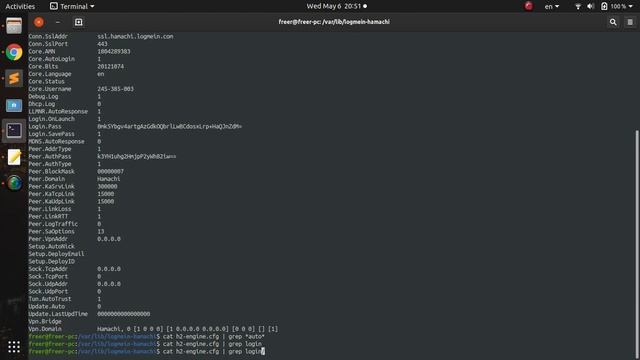This screenshot has width=640, height=360.
Task: Click the Core.AutoLogin line
Action: point(64,59)
